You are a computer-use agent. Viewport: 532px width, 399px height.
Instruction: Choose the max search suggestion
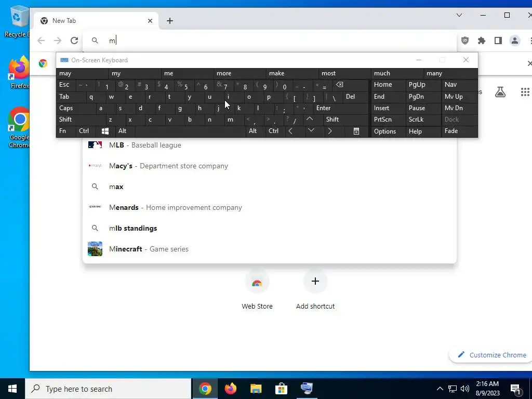[270, 187]
